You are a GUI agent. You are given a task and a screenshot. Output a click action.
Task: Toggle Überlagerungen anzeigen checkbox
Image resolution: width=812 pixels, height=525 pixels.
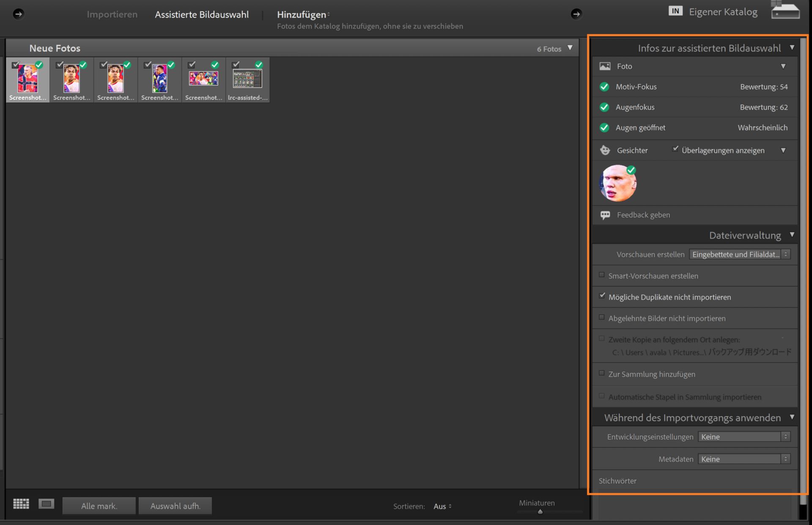point(675,149)
